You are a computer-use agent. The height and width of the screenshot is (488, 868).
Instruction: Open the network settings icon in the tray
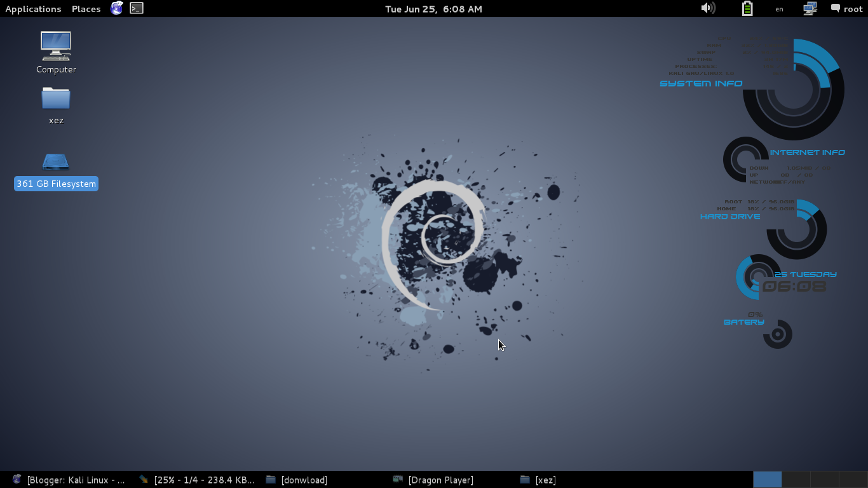click(x=808, y=8)
